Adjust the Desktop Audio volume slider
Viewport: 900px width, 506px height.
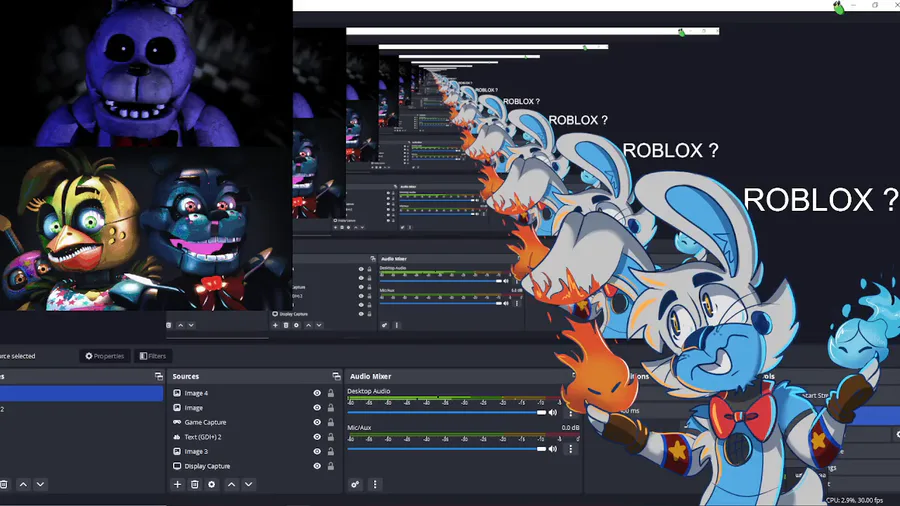coord(447,412)
